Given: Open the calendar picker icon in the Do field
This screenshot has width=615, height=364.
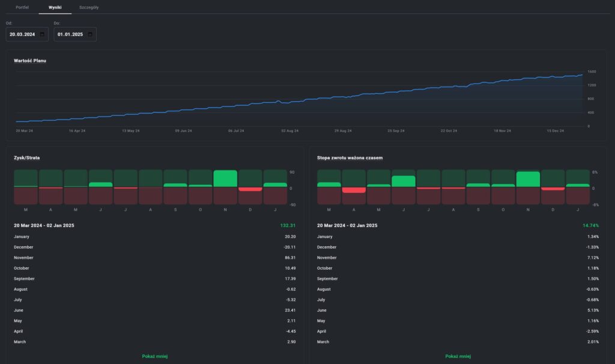Looking at the screenshot, I should point(89,35).
